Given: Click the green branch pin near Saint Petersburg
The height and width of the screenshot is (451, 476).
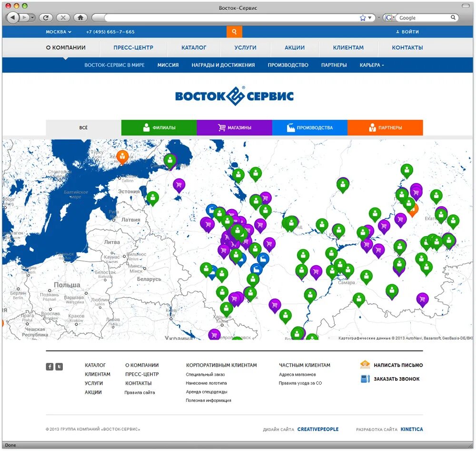Looking at the screenshot, I should (x=170, y=161).
